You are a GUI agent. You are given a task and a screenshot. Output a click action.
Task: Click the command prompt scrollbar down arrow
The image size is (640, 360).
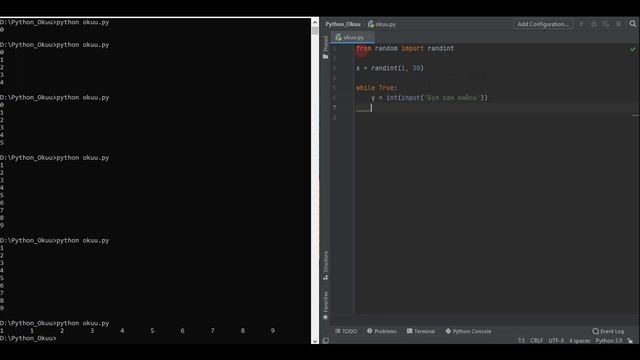click(315, 340)
